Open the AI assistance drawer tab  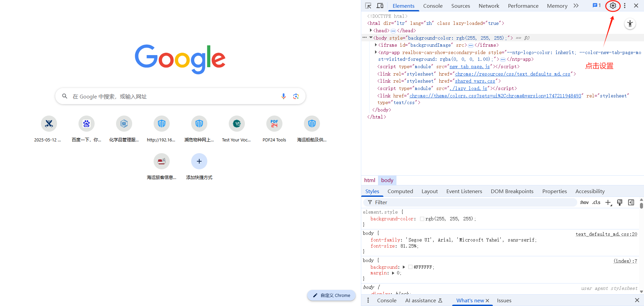click(424, 300)
